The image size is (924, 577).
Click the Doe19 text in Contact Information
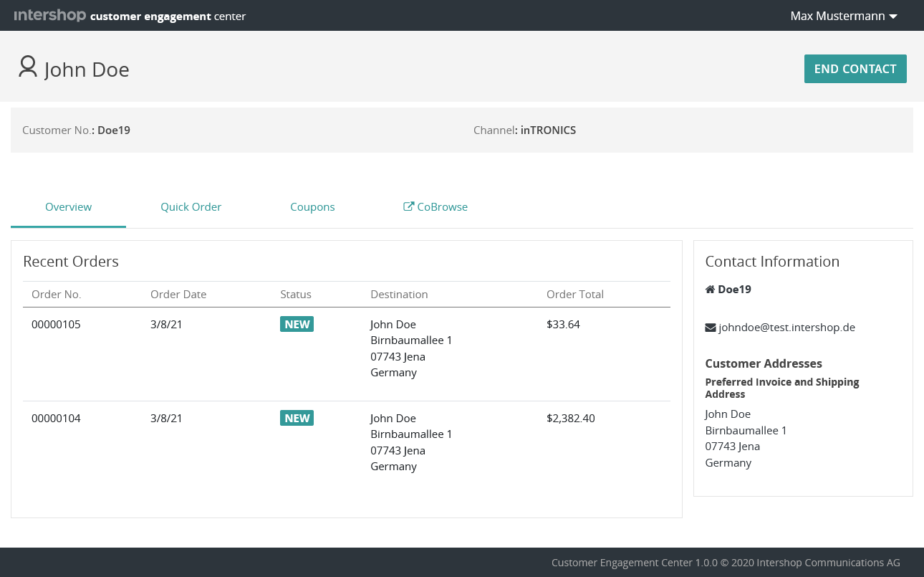(x=734, y=290)
